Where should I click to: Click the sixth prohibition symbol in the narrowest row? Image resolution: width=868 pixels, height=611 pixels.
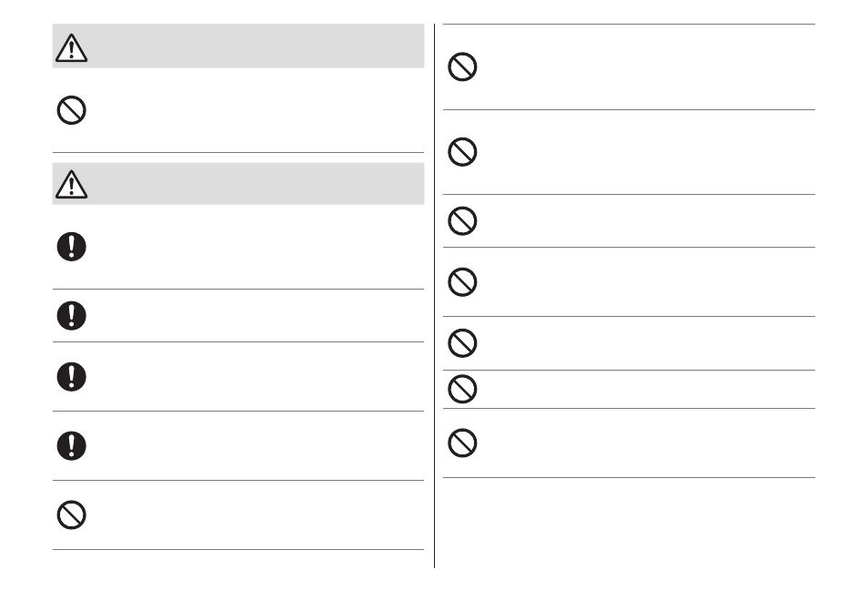[x=462, y=389]
